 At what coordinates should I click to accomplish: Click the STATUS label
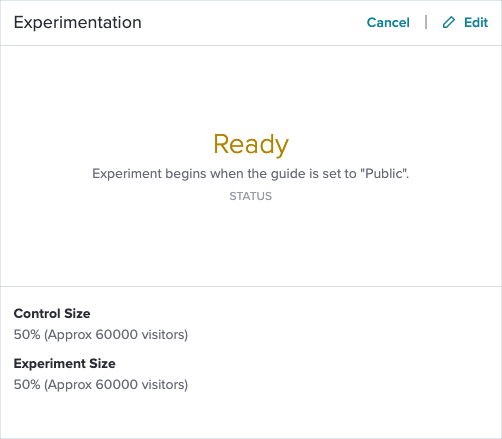coord(251,196)
